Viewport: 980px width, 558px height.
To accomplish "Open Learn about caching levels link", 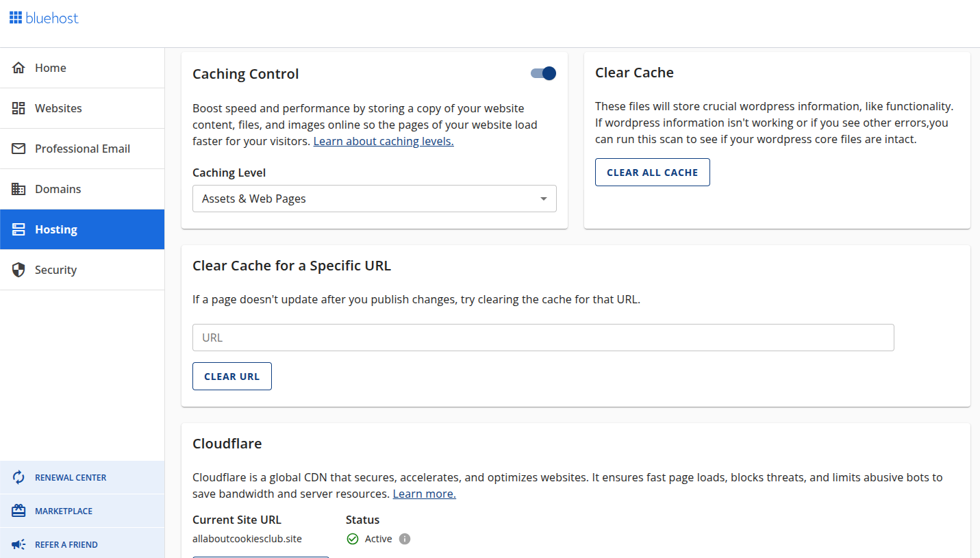I will point(384,141).
